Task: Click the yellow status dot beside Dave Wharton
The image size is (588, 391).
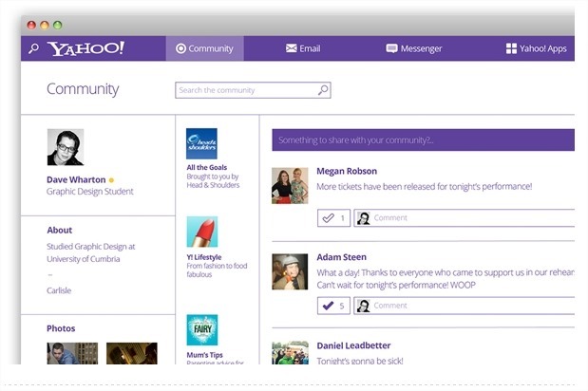Action: [x=111, y=180]
